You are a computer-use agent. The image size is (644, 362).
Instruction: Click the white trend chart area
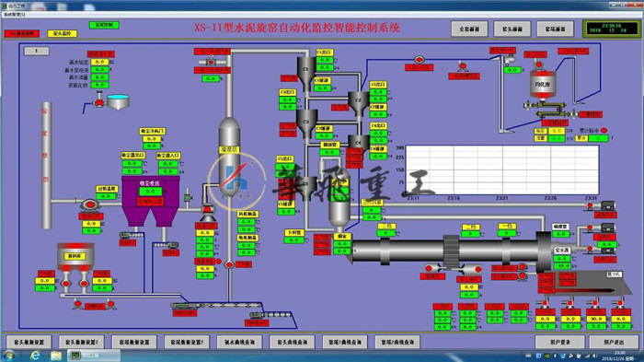pyautogui.click(x=502, y=169)
